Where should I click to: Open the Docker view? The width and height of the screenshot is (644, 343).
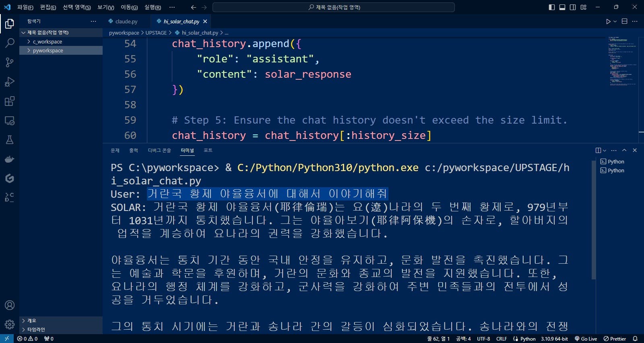point(10,159)
